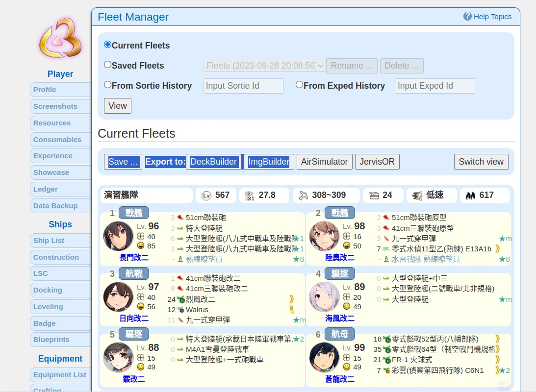The height and width of the screenshot is (392, 536).
Task: Click the 航戰 ship type badge
Action: pyautogui.click(x=134, y=273)
